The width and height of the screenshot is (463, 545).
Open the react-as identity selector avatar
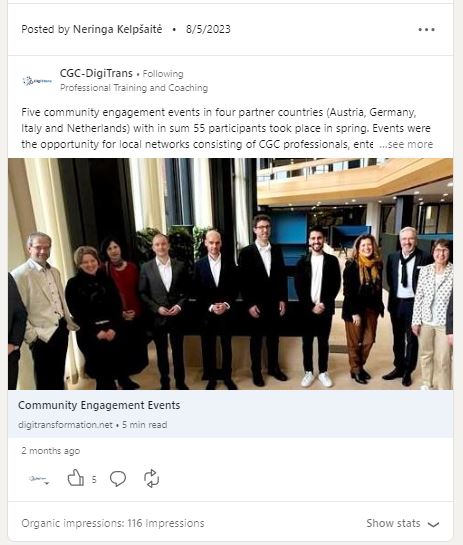click(x=39, y=479)
